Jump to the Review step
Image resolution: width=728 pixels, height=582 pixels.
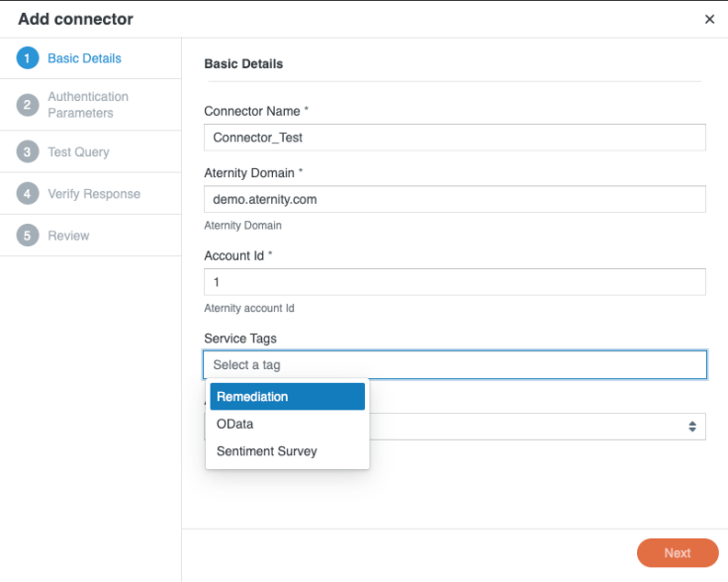click(x=68, y=236)
